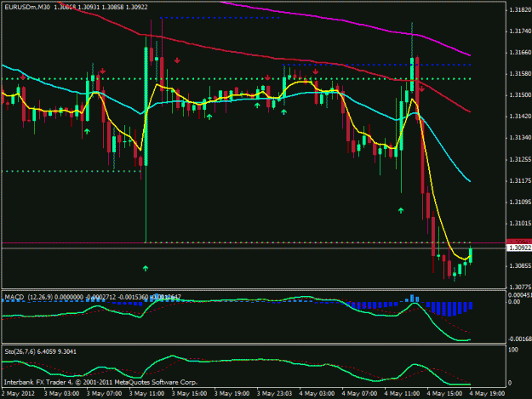Click the 1.31500 price axis label
Screen dimensions: 532x399
[520, 95]
